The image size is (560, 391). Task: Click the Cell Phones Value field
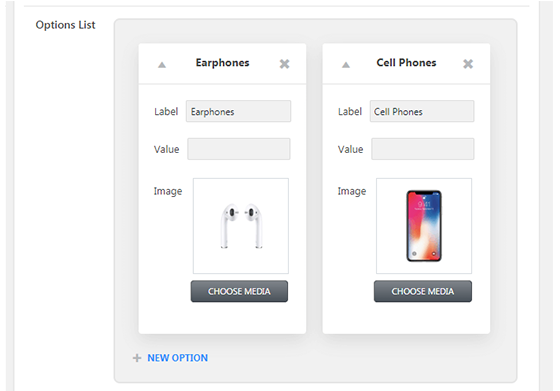423,149
